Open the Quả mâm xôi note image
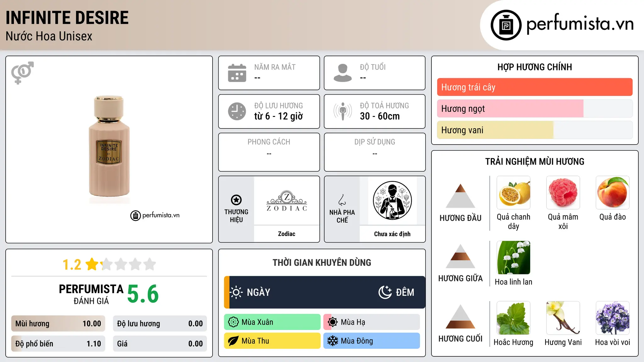Image resolution: width=644 pixels, height=362 pixels. point(563,193)
